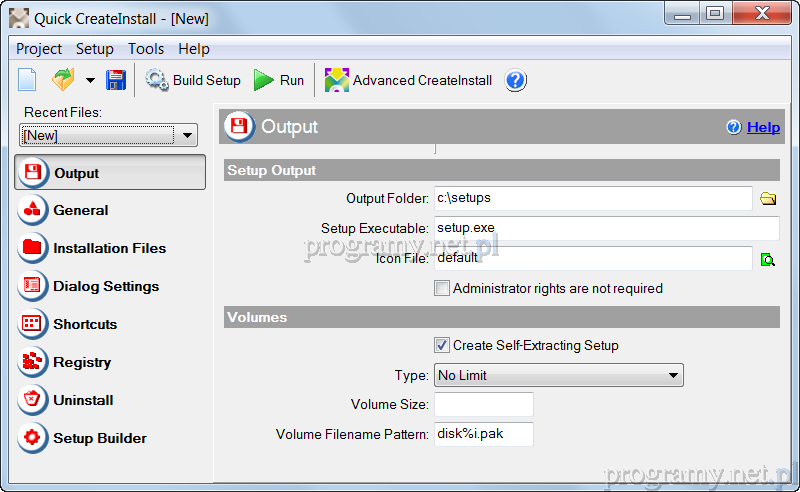The height and width of the screenshot is (492, 800).
Task: Expand the Recent Files dropdown
Action: coord(189,135)
